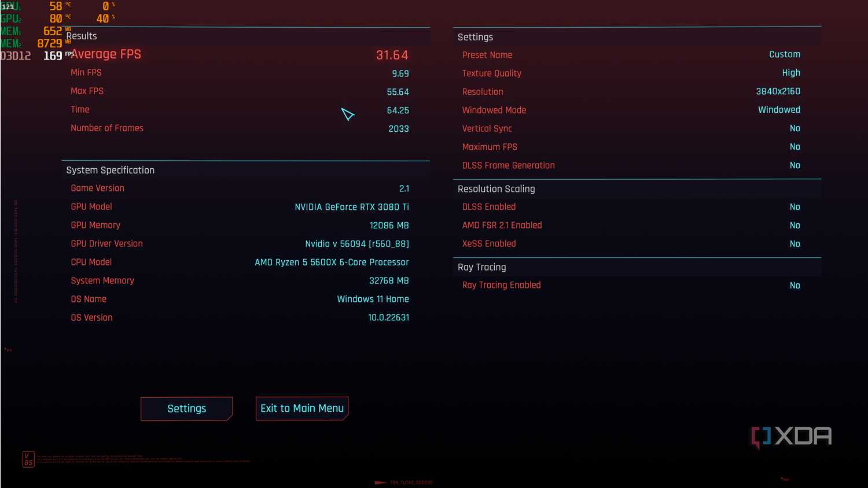Select the AMD FSR 2.1 Enabled label

tap(502, 225)
